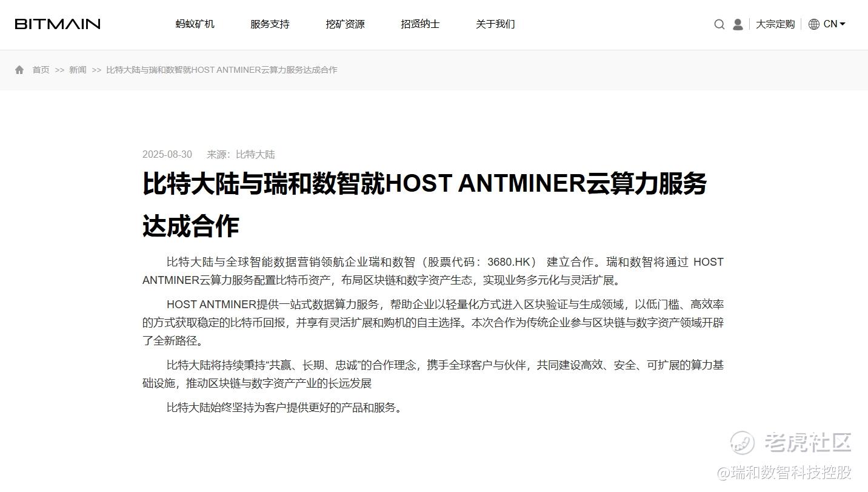This screenshot has height=492, width=868.
Task: Click the date 2025-08-30
Action: point(167,154)
